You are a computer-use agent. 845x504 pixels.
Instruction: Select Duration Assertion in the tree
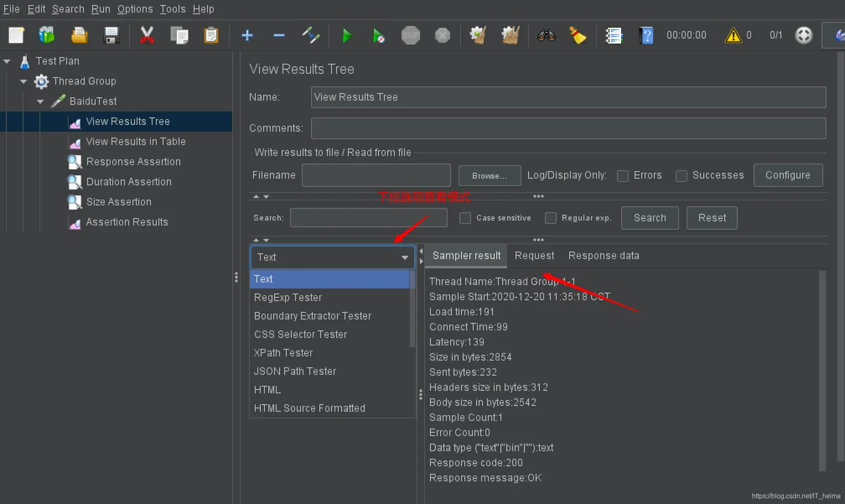pos(129,182)
